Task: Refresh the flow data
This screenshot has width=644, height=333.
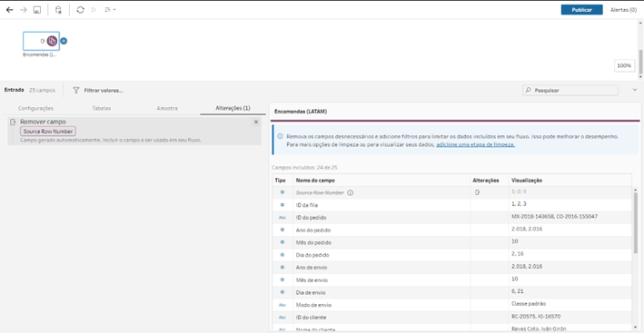Action: pos(80,10)
